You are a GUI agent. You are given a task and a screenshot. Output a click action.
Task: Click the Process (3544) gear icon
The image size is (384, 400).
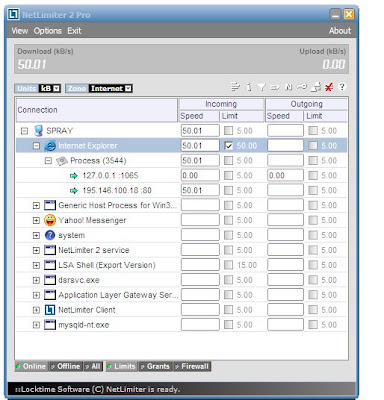point(62,161)
